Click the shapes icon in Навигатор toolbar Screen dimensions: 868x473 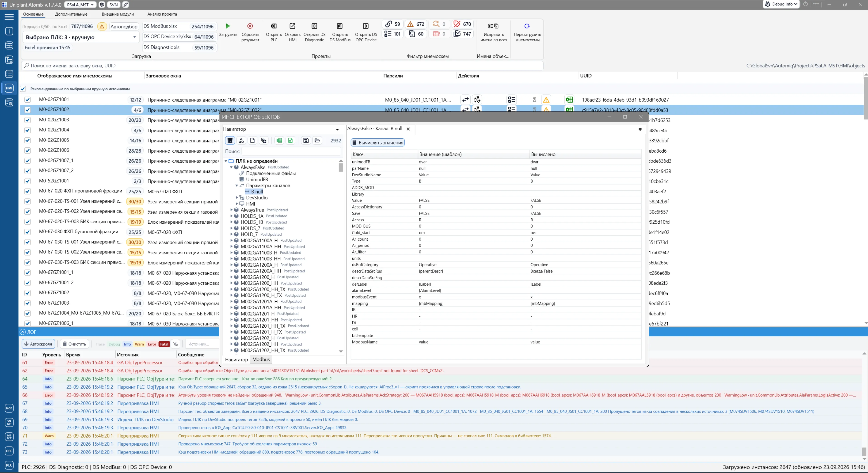[x=241, y=140]
